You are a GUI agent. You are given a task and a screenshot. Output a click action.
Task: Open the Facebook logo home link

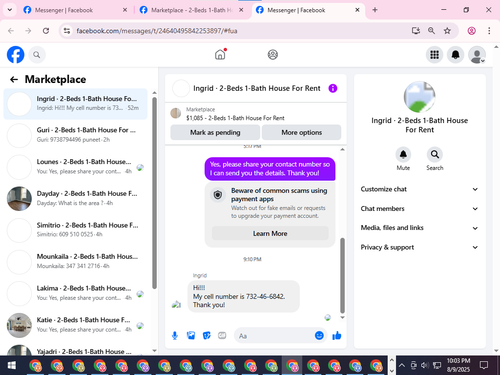click(x=15, y=55)
